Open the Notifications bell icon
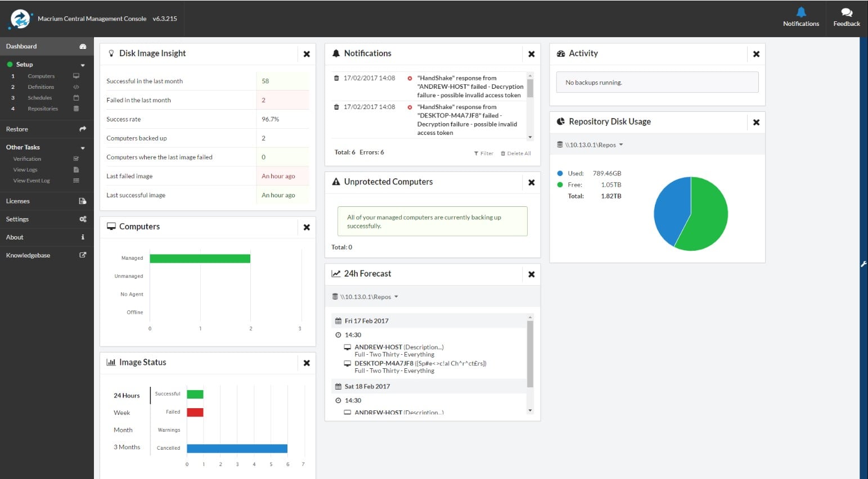Viewport: 868px width, 479px height. coord(801,12)
